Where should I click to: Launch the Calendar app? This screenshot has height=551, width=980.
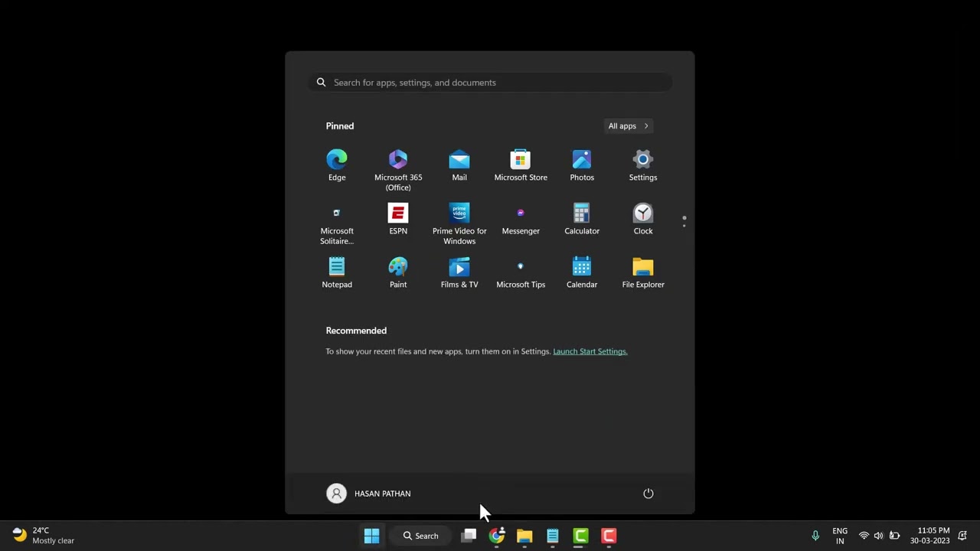pos(582,273)
